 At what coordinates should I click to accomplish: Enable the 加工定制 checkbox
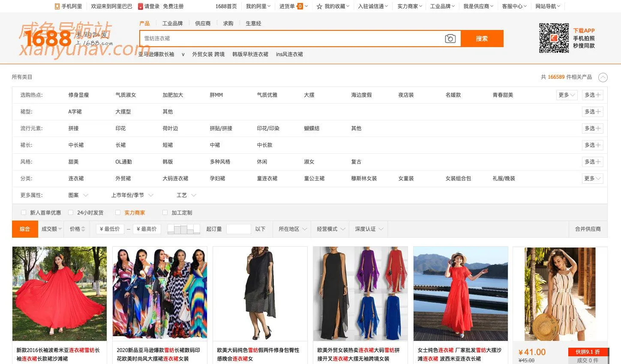pos(165,212)
